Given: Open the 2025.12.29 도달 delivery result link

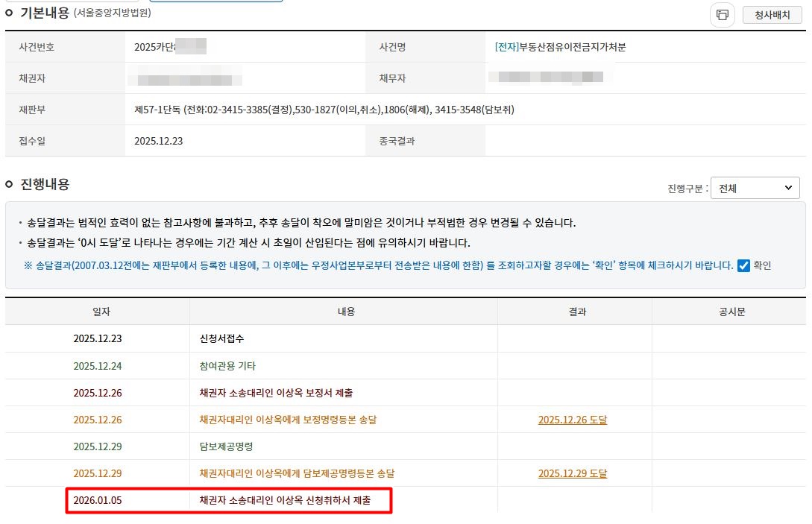Looking at the screenshot, I should point(572,473).
